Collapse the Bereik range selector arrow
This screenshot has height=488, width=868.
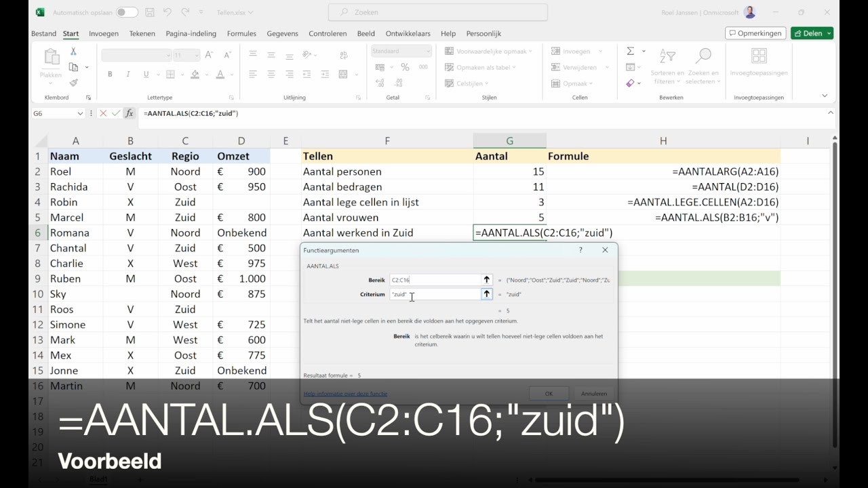(486, 279)
